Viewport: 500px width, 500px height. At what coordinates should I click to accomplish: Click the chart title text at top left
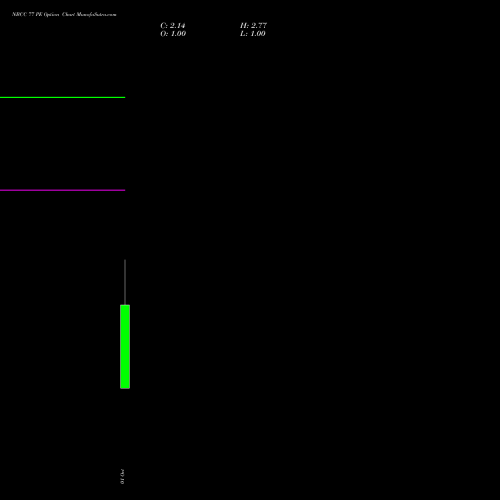coord(64,15)
